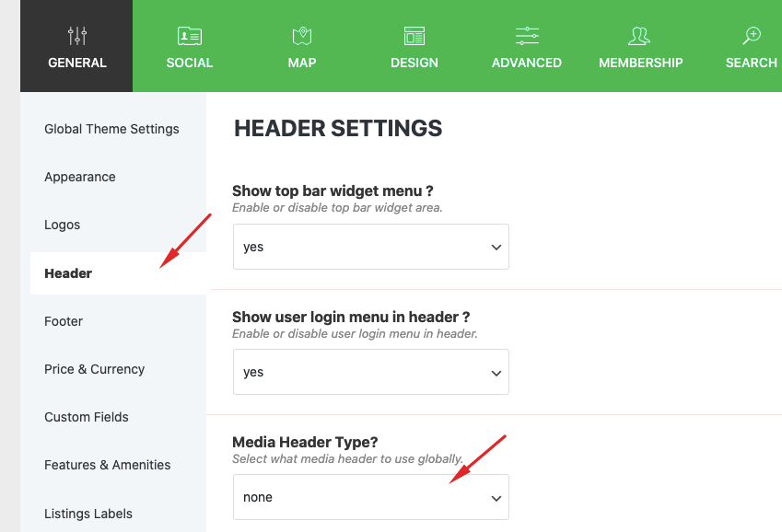Expand the Media Header Type dropdown
Viewport: 782px width, 532px height.
click(370, 497)
